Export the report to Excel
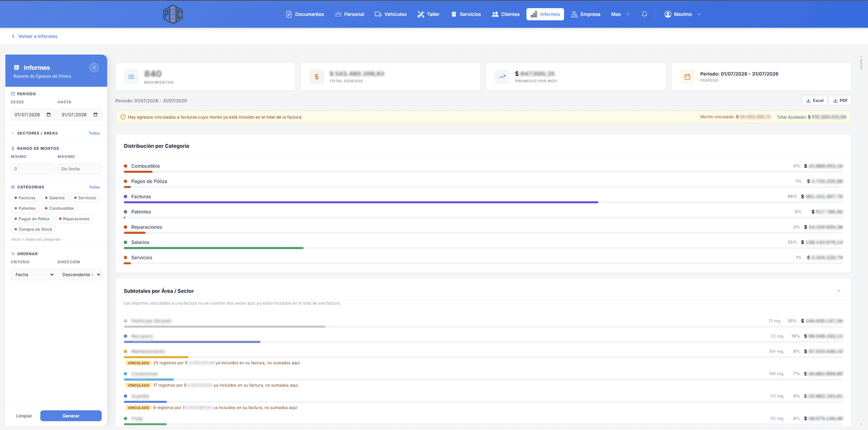 [x=815, y=101]
